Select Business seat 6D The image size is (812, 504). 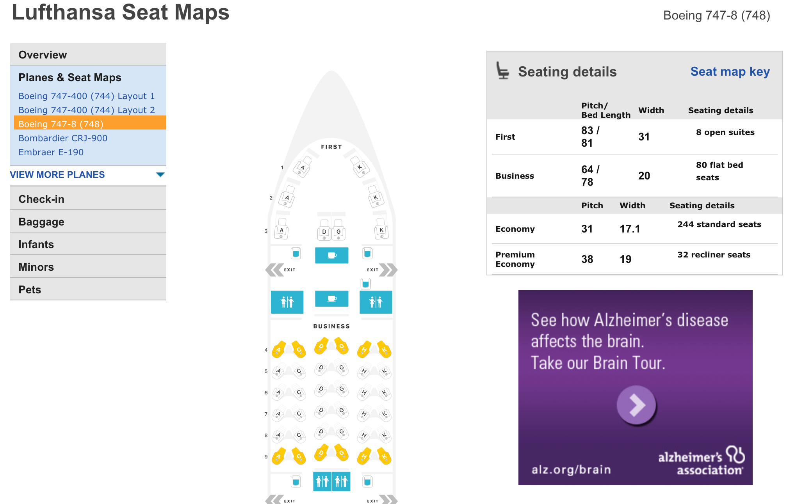coord(321,389)
